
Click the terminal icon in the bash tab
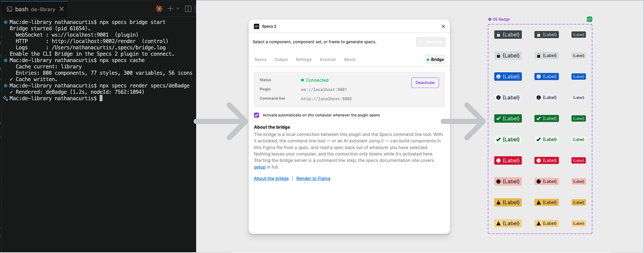(9, 9)
